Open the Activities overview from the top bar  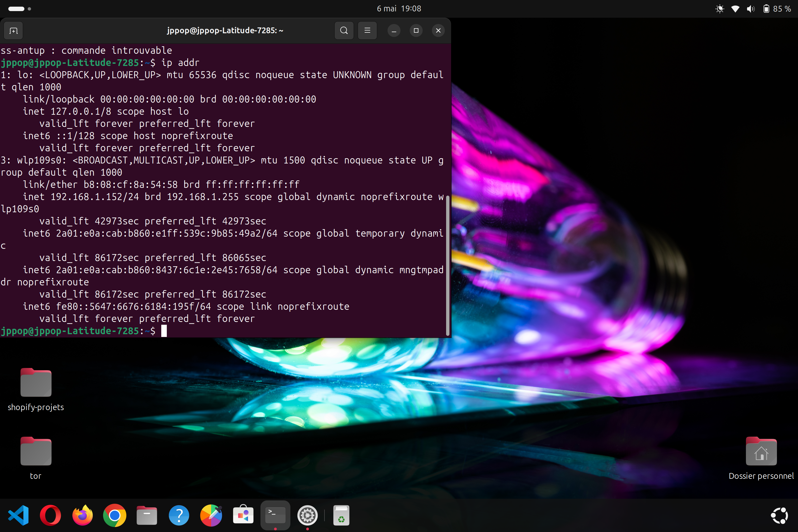point(20,9)
